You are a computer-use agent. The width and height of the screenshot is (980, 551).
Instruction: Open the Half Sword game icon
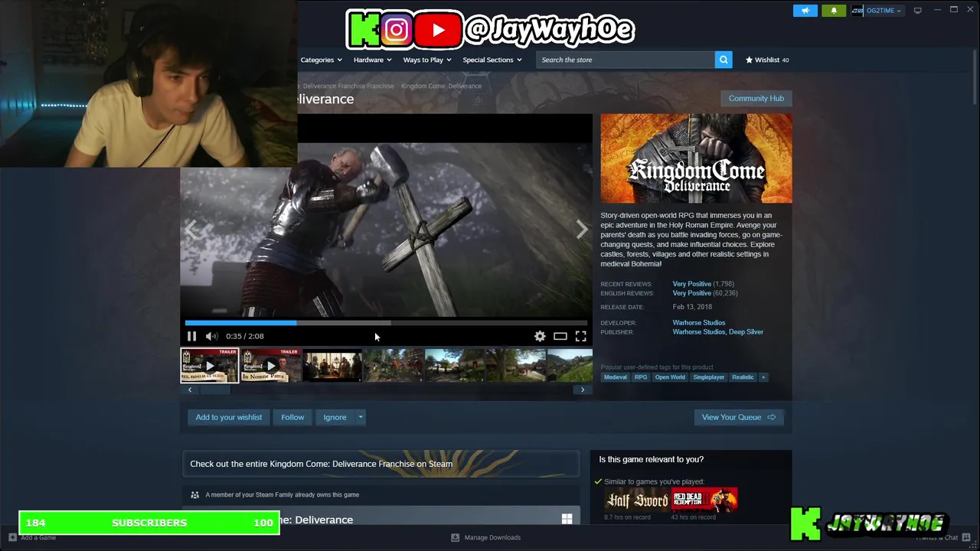[636, 500]
